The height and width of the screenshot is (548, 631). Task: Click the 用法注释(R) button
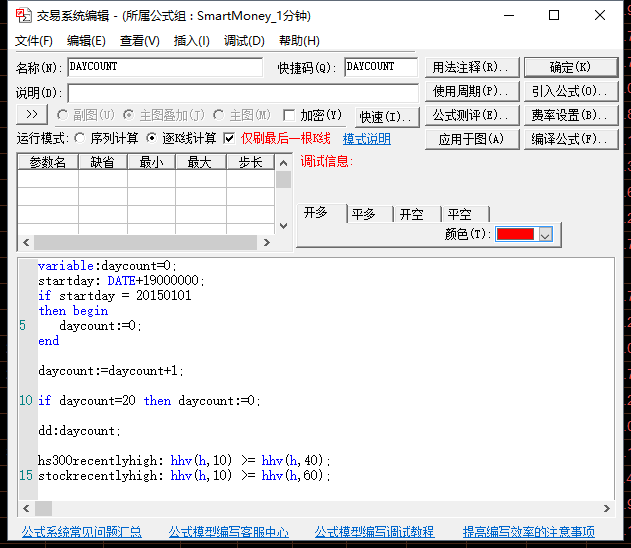[x=472, y=67]
